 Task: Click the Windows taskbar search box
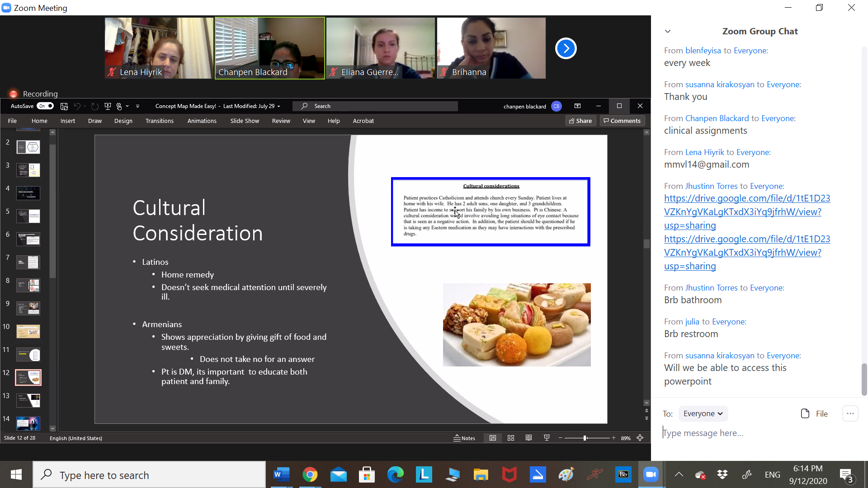click(149, 474)
